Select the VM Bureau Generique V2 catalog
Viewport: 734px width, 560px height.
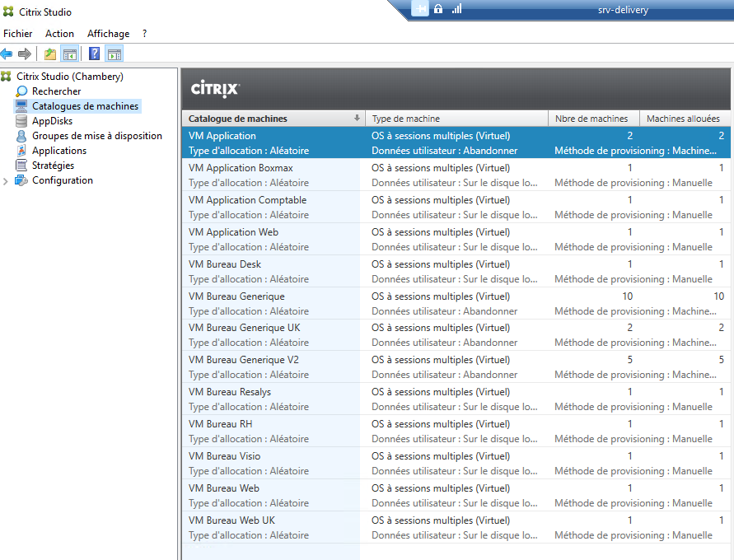tap(456, 366)
